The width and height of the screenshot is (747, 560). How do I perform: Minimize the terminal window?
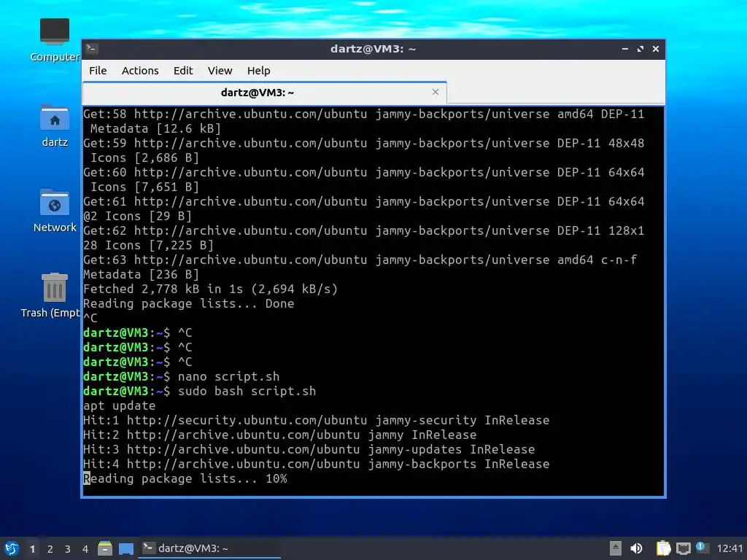[625, 49]
